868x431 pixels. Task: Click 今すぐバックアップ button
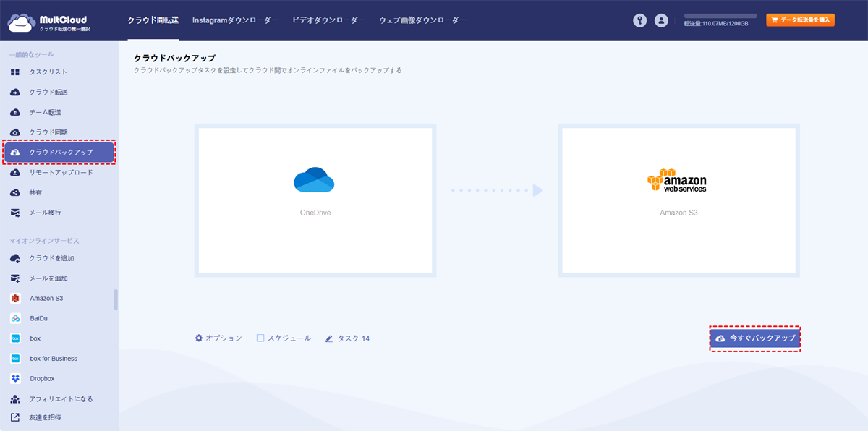755,338
